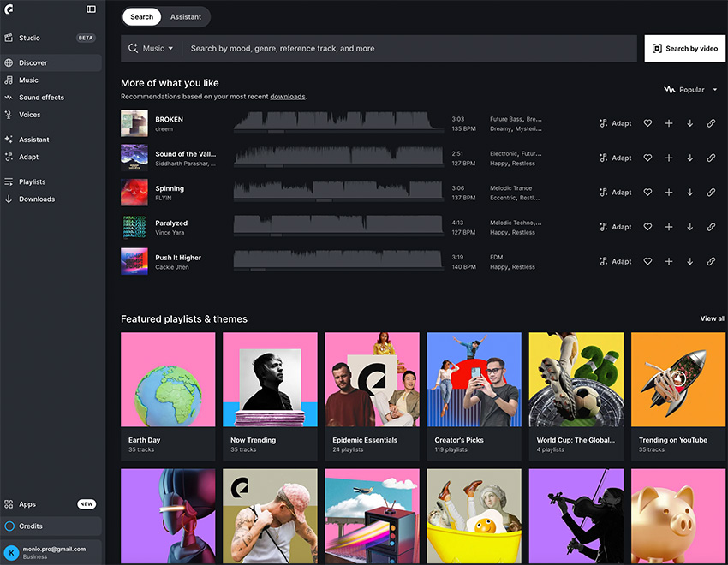728x565 pixels.
Task: Open Credits in the sidebar
Action: (x=51, y=526)
